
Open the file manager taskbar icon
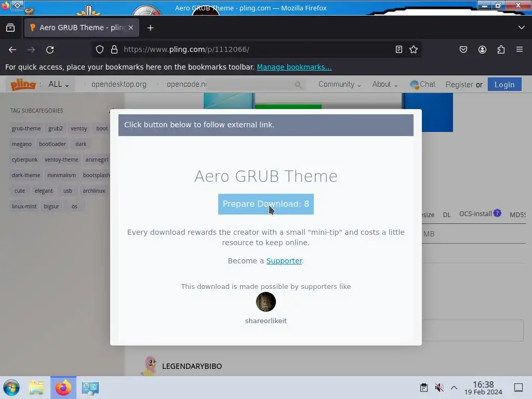pos(36,388)
